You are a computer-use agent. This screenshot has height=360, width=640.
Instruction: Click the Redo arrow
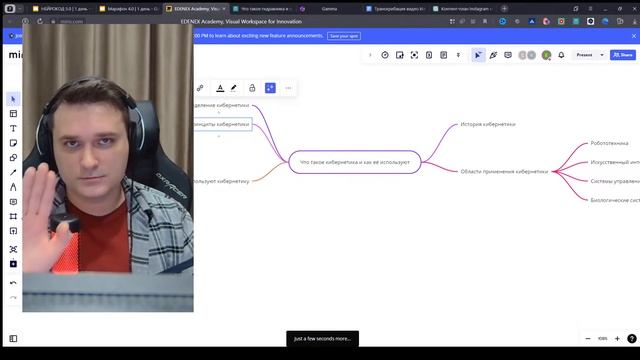[13, 298]
